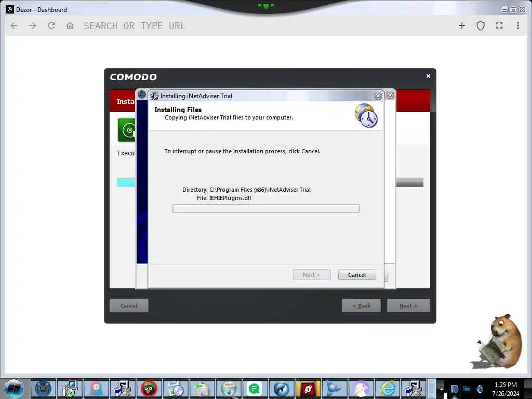Viewport: 532px width, 399px height.
Task: Open the shield protection icon in browser toolbar
Action: [x=481, y=25]
